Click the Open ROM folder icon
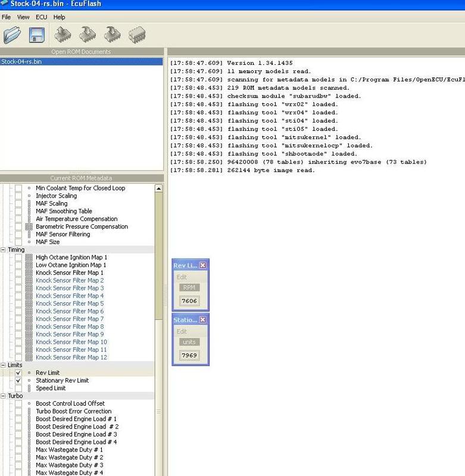This screenshot has width=465, height=476. coord(12,35)
